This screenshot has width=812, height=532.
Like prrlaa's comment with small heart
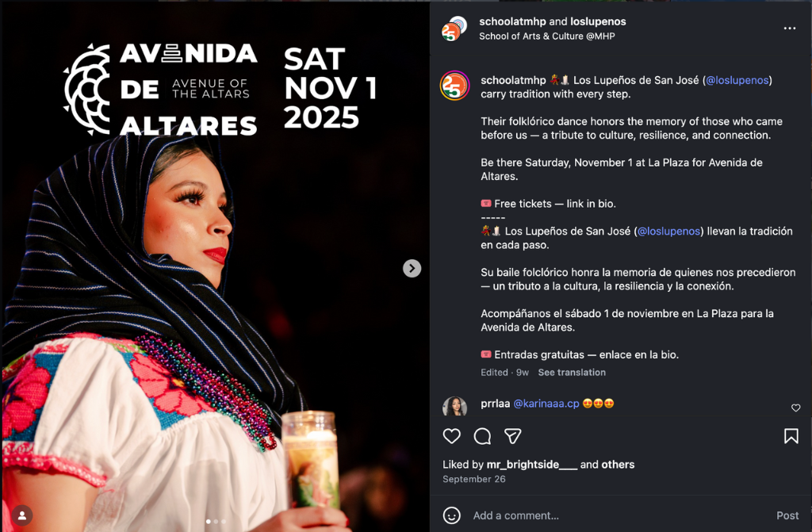click(x=795, y=408)
